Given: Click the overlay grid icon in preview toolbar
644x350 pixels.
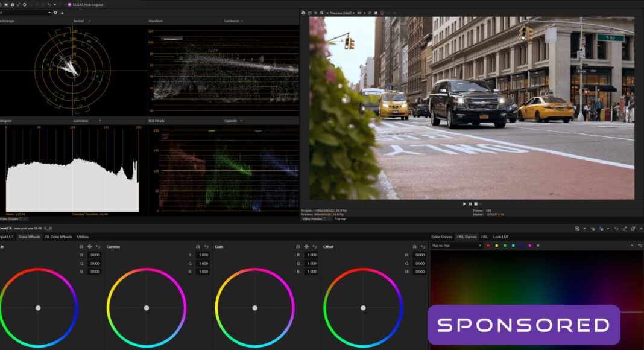Looking at the screenshot, I should coord(359,13).
